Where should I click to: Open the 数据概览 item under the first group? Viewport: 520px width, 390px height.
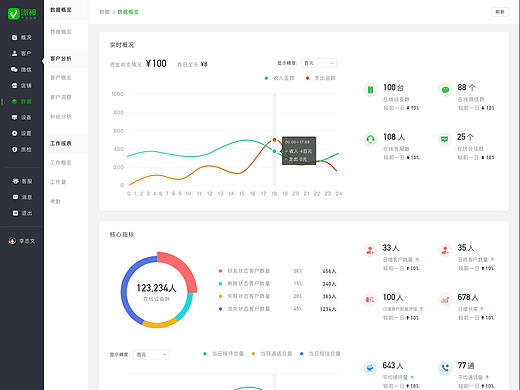61,32
